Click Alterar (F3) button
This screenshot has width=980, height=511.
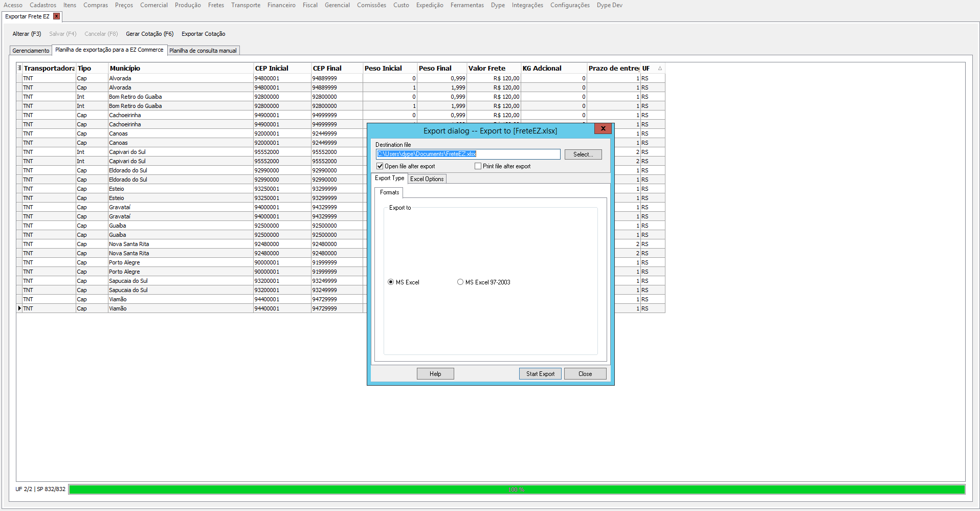tap(27, 34)
